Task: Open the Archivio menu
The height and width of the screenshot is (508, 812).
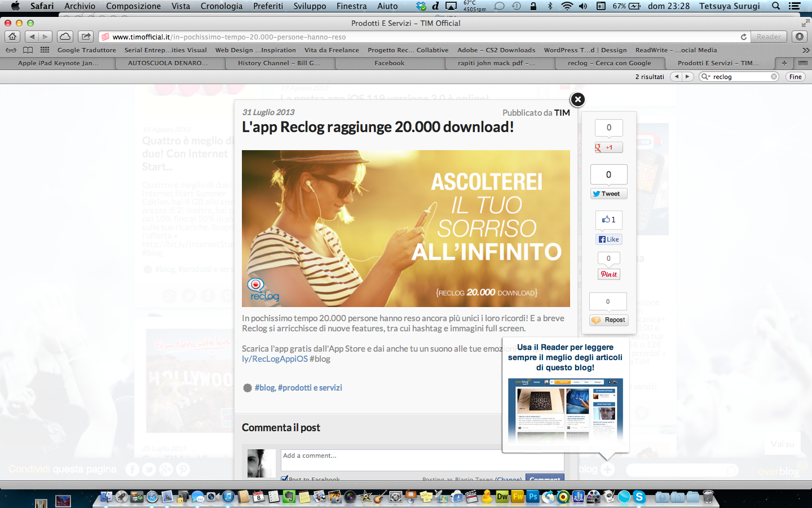Action: 80,6
